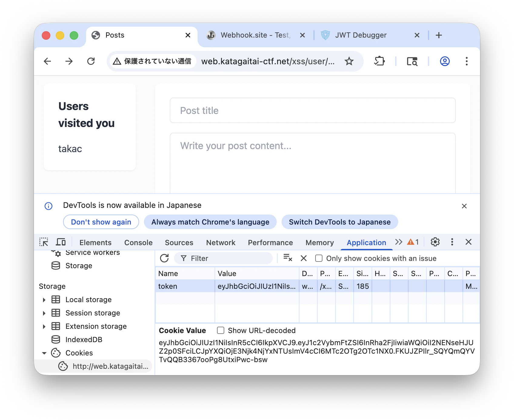Enable the Show URL-decoded checkbox
This screenshot has height=420, width=514.
[x=221, y=330]
